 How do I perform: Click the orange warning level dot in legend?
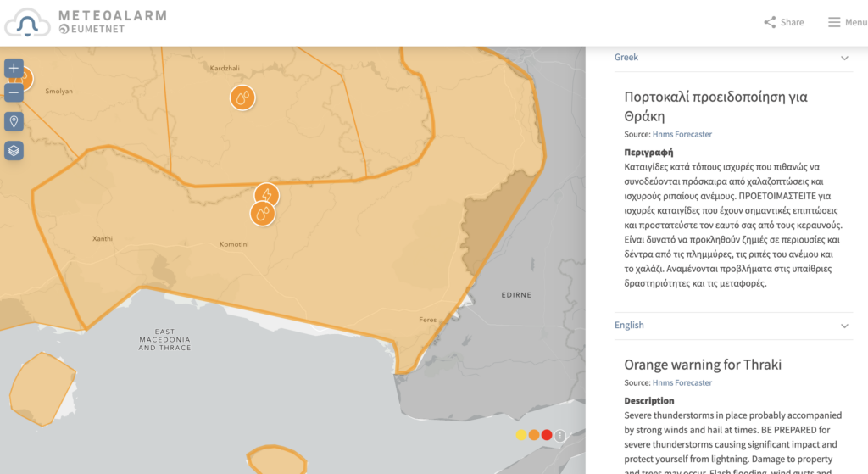point(534,435)
